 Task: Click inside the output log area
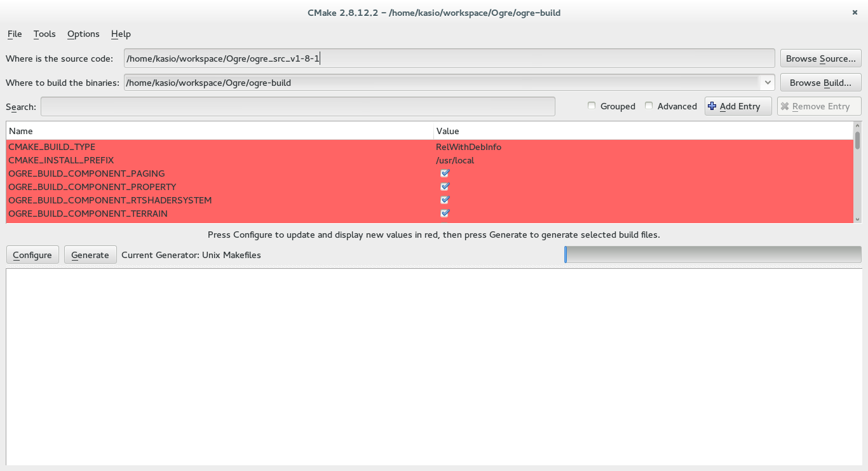point(434,367)
